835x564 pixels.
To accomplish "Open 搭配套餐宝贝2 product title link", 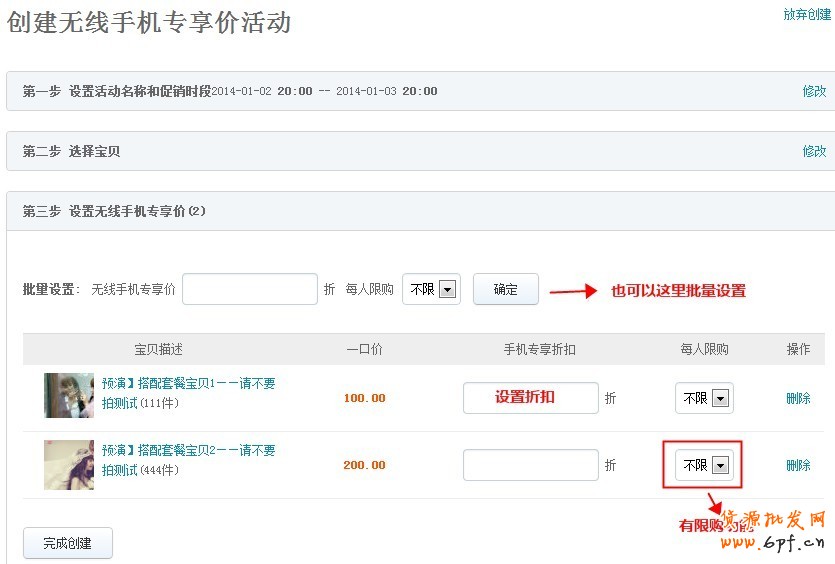I will [188, 451].
